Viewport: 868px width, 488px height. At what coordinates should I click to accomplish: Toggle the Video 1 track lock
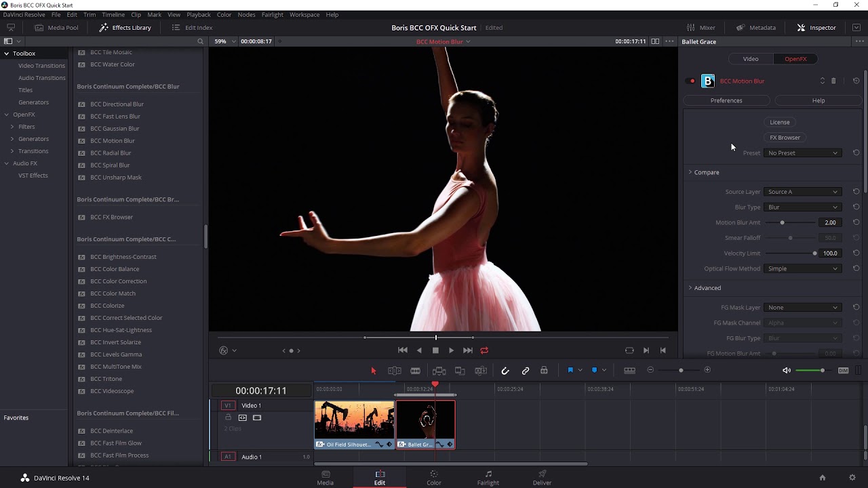pyautogui.click(x=229, y=418)
